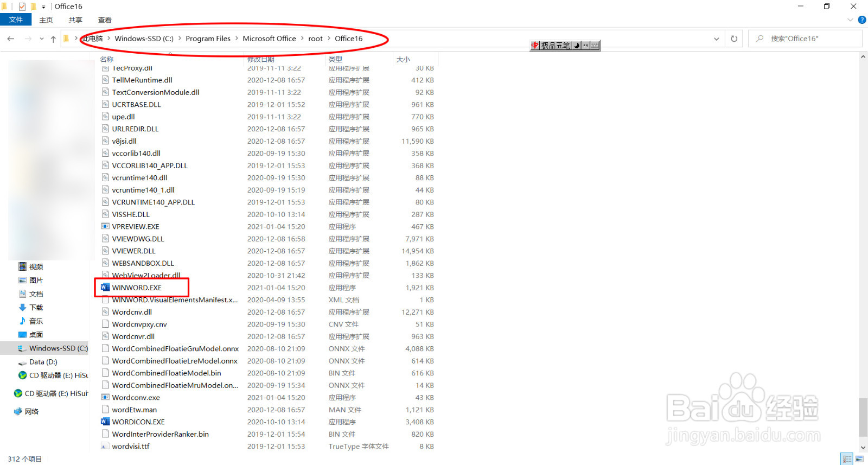
Task: Open the 主页 (Home) ribbon tab
Action: (46, 20)
